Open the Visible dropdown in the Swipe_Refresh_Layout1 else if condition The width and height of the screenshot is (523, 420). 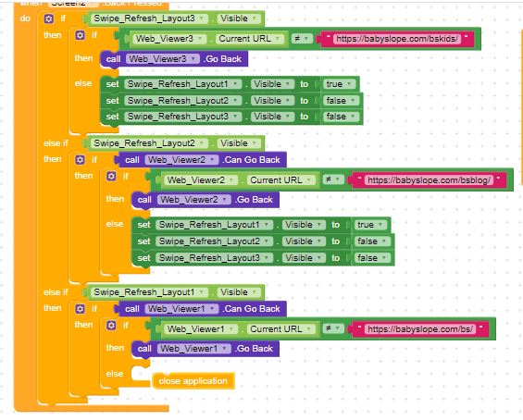[239, 292]
